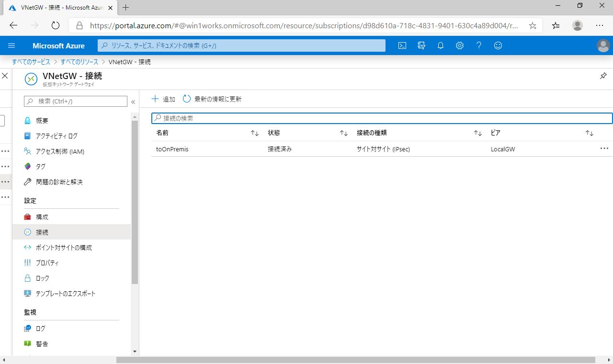Click scrollbar down arrow in resource menu
Image resolution: width=613 pixels, height=364 pixels.
(135, 351)
